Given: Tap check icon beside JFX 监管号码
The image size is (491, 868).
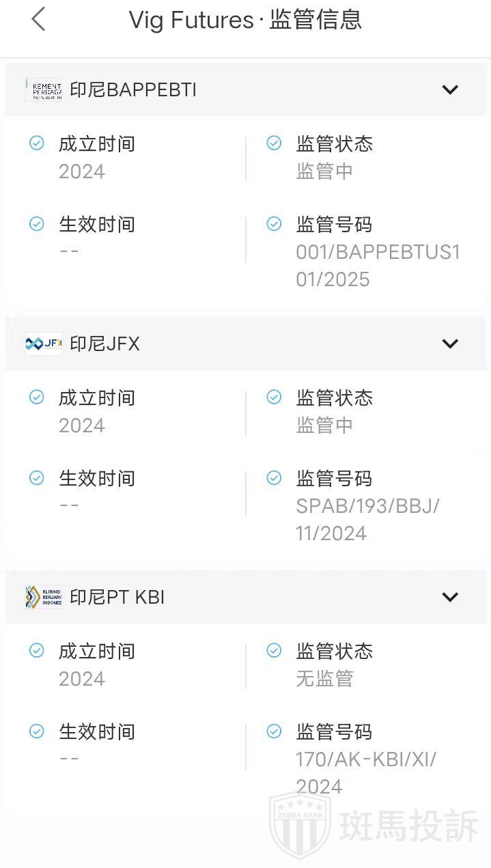Looking at the screenshot, I should tap(274, 478).
